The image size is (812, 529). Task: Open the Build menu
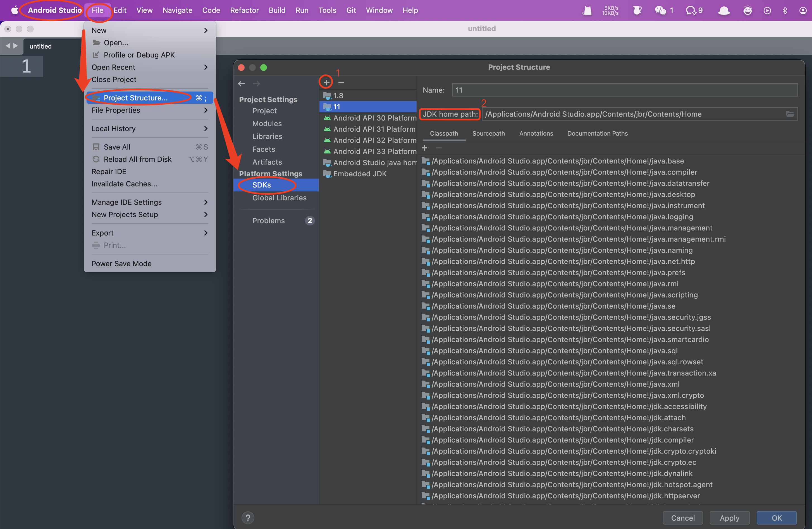277,10
